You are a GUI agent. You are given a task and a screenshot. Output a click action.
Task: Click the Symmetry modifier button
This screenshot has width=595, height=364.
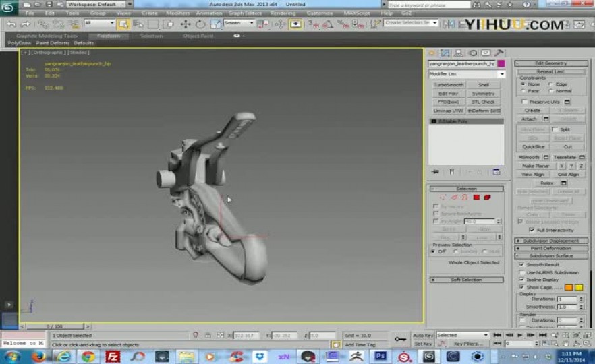point(484,94)
